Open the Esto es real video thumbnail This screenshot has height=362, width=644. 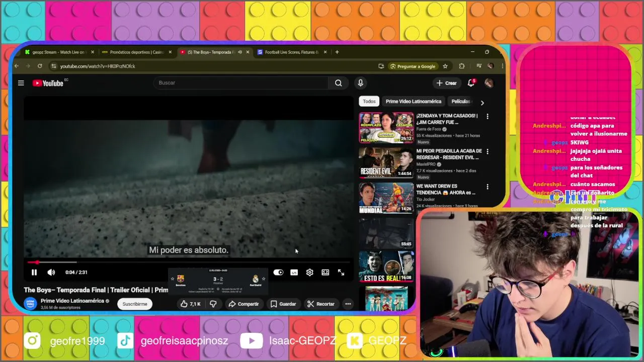coord(386,266)
